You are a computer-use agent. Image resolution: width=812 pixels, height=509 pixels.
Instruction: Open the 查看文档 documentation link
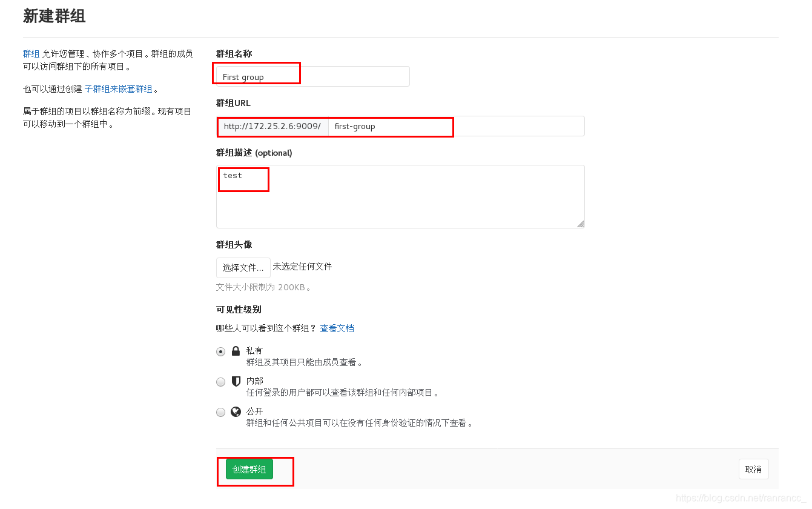[x=337, y=328]
